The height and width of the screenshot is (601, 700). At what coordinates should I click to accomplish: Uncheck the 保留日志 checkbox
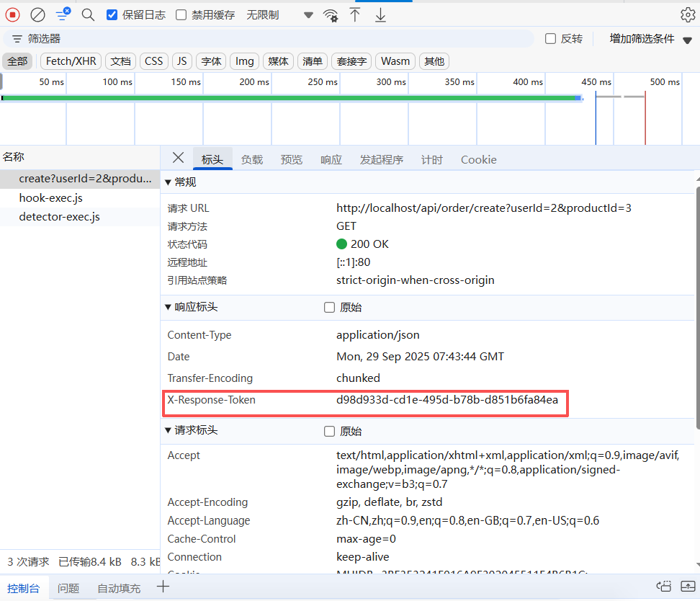pos(112,15)
